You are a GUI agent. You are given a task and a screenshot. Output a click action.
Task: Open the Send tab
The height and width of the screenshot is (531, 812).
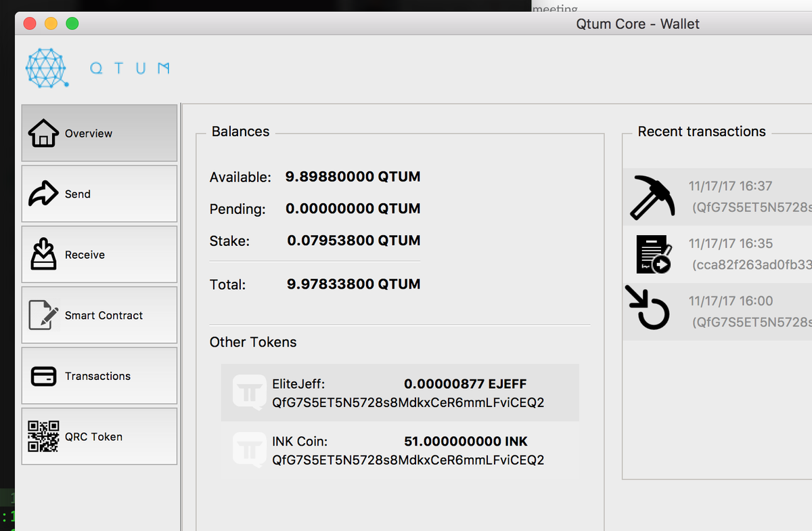point(99,194)
